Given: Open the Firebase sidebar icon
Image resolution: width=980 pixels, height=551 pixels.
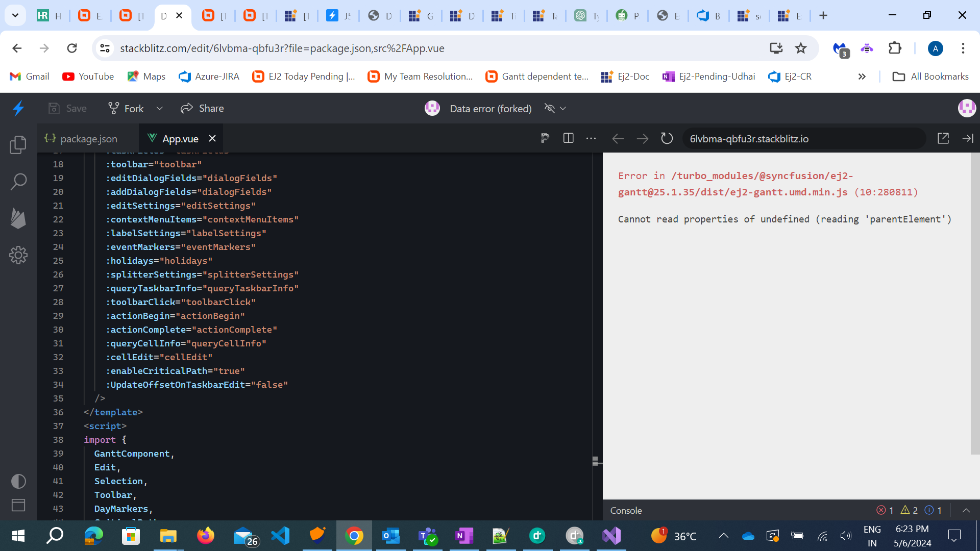Looking at the screenshot, I should pos(18,218).
